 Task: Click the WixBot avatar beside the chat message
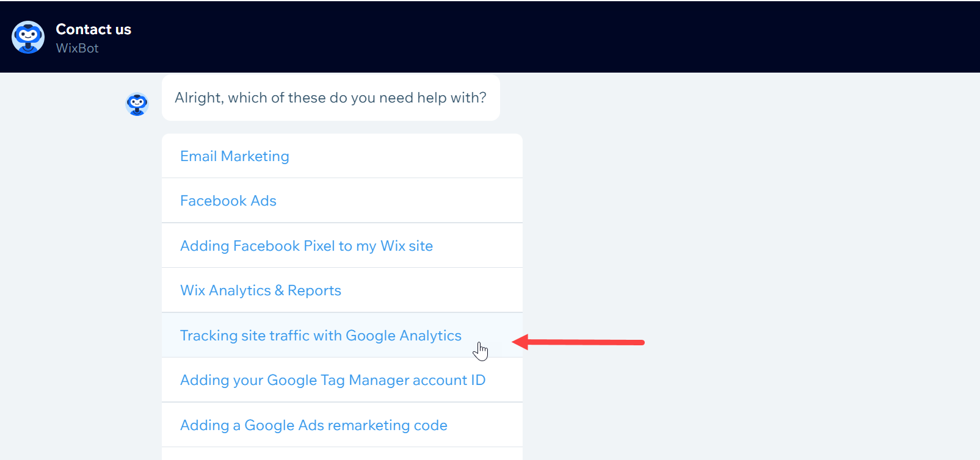pos(137,104)
